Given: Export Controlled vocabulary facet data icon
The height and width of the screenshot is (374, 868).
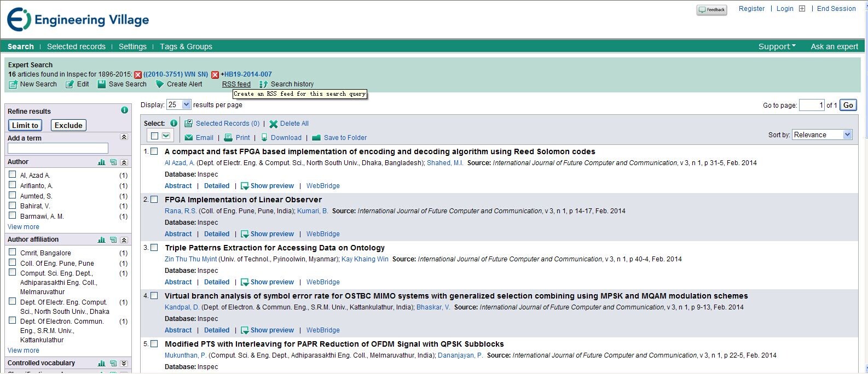Looking at the screenshot, I should pos(113,363).
